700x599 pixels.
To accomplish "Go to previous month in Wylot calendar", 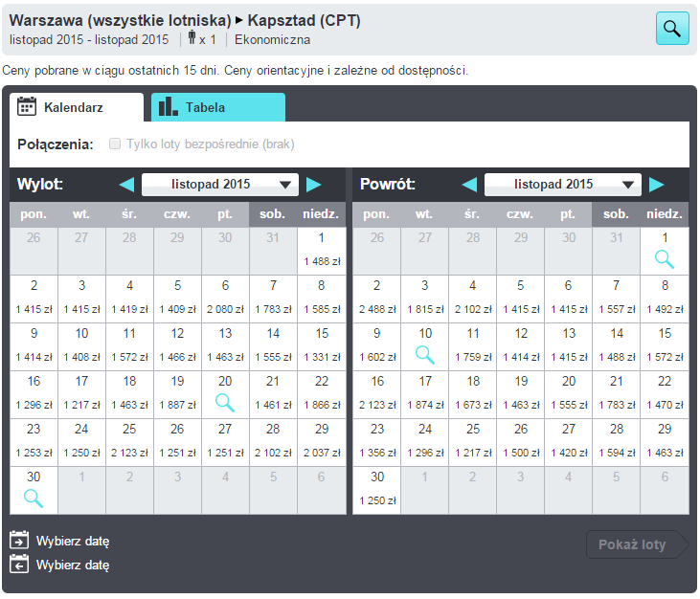I will tap(126, 185).
